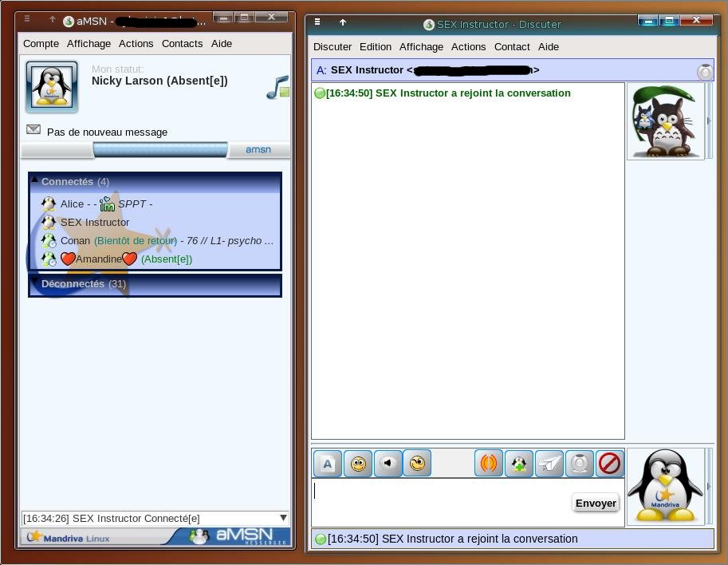Collapse the Connectés group
The height and width of the screenshot is (565, 728).
point(35,179)
